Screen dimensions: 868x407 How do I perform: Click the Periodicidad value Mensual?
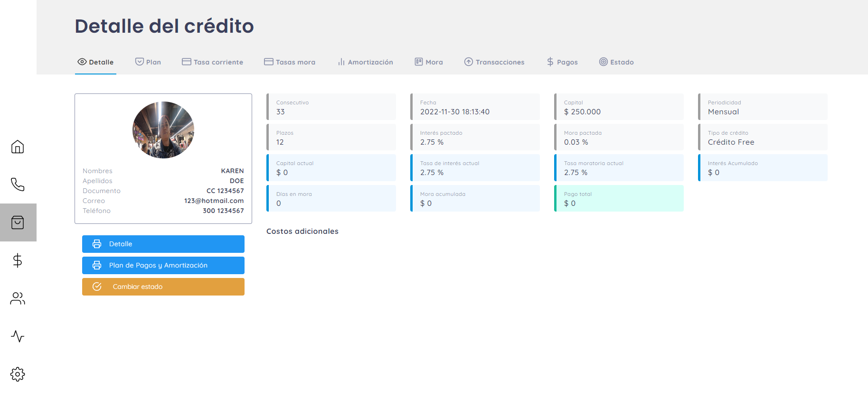(x=723, y=112)
